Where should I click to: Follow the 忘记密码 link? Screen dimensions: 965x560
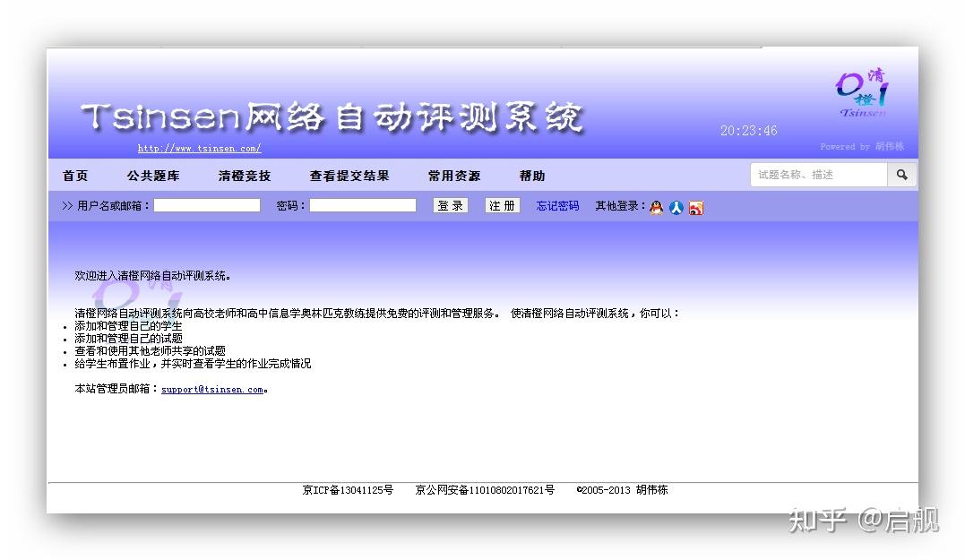[557, 205]
